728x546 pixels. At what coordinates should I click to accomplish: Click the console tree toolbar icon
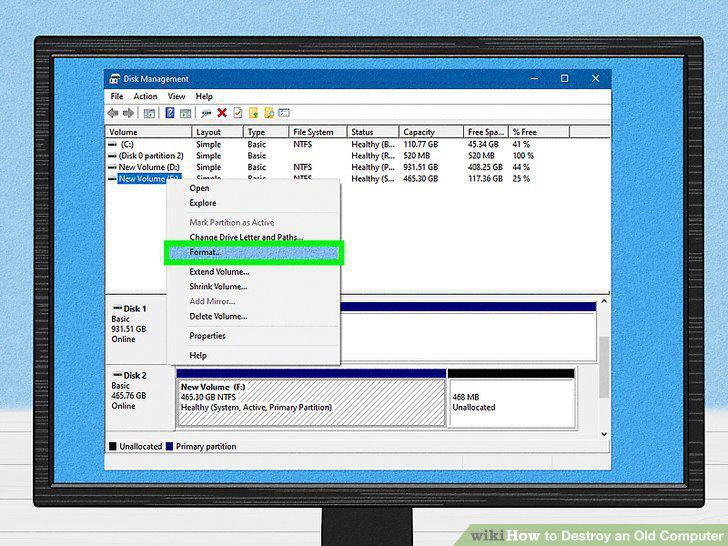click(149, 113)
